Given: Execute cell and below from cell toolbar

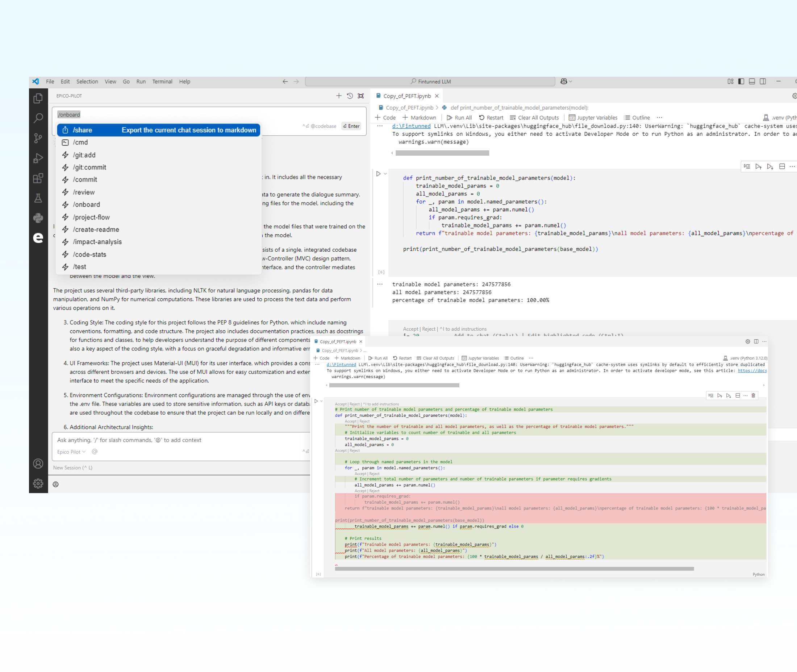Looking at the screenshot, I should [x=770, y=167].
